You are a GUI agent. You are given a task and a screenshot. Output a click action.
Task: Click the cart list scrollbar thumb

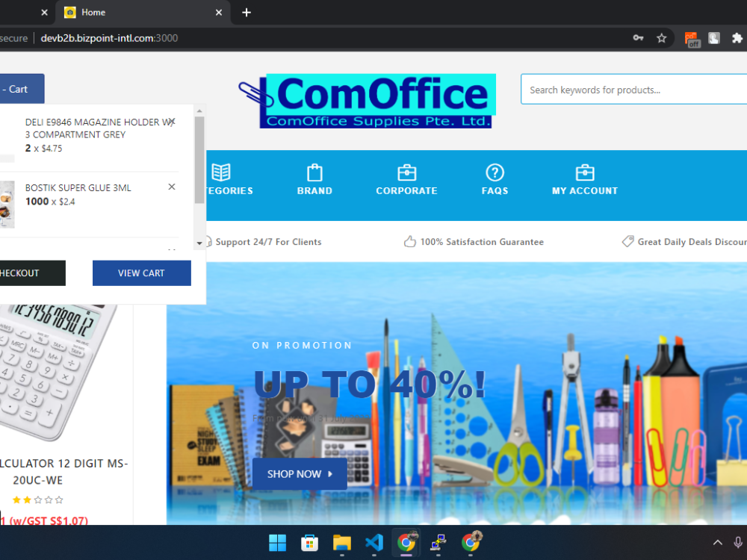[x=199, y=160]
